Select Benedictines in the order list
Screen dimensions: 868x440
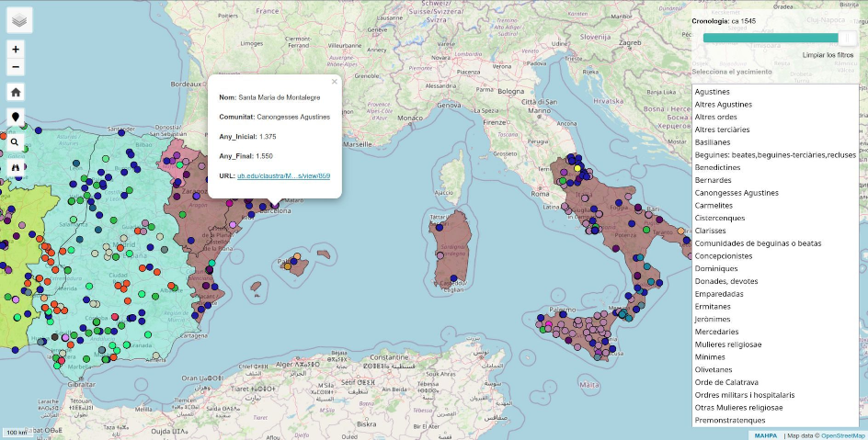pyautogui.click(x=725, y=167)
